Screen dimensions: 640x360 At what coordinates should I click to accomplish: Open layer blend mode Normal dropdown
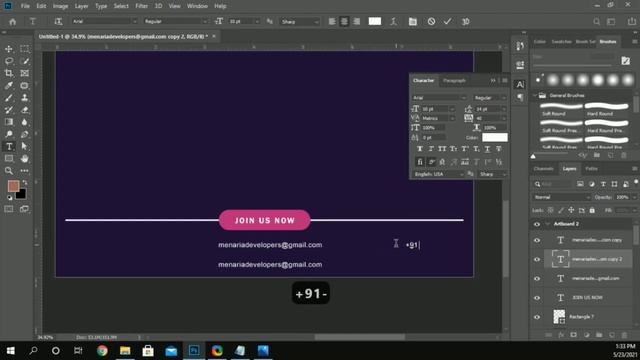(562, 197)
